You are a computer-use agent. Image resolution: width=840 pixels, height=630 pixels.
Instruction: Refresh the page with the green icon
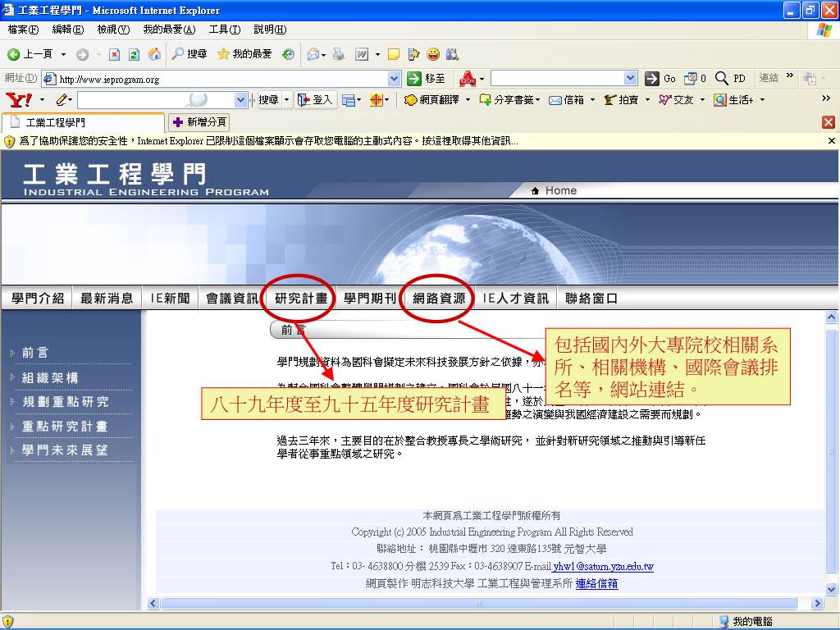pos(134,54)
